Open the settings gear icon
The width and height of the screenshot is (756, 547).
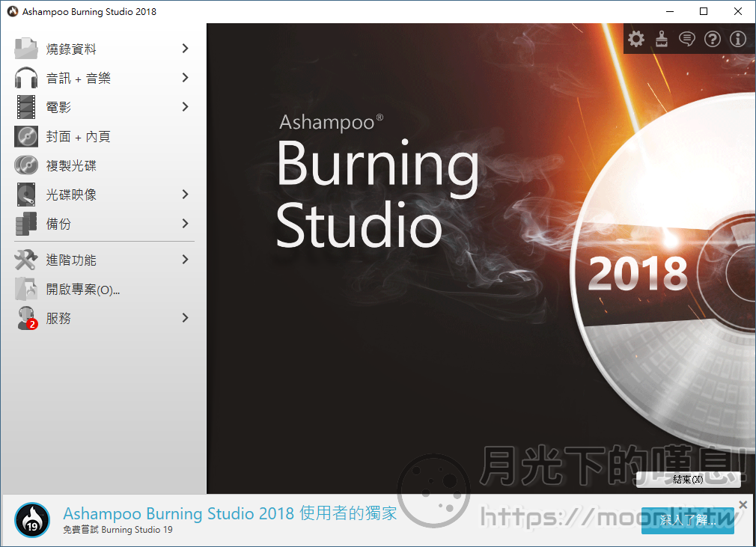635,39
